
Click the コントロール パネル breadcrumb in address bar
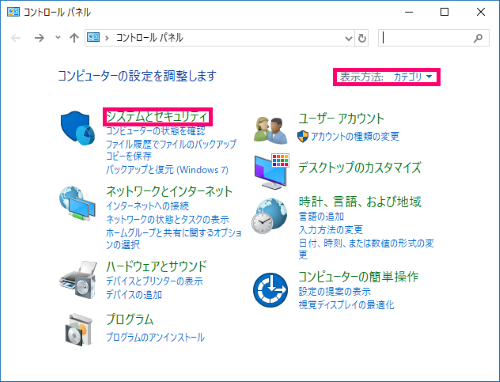pos(149,38)
